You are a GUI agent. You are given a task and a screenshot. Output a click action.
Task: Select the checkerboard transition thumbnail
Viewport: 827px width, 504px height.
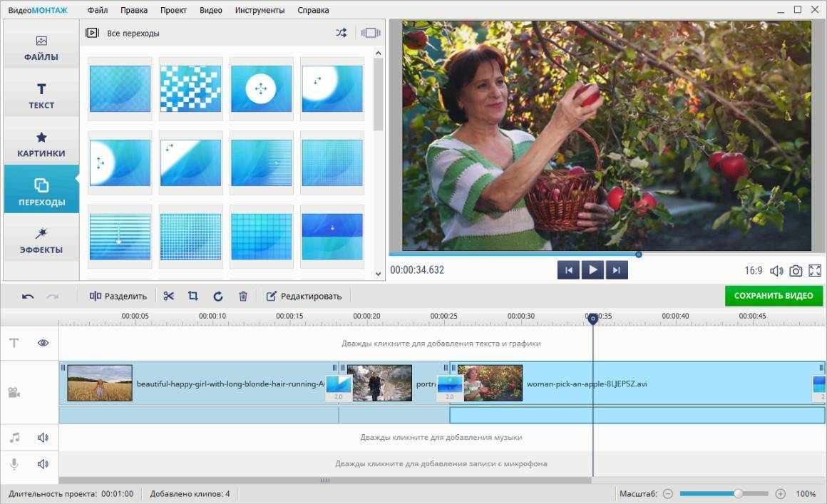pyautogui.click(x=190, y=89)
